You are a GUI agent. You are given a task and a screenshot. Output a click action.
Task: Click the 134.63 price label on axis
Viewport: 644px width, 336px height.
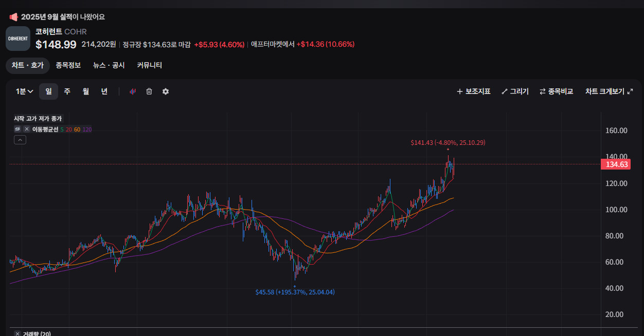point(616,164)
